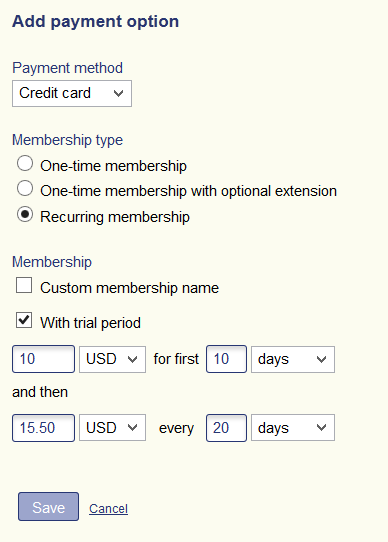Screen dimensions: 388x542
Task: Expand the recurring interval days dropdown
Action: tap(293, 428)
